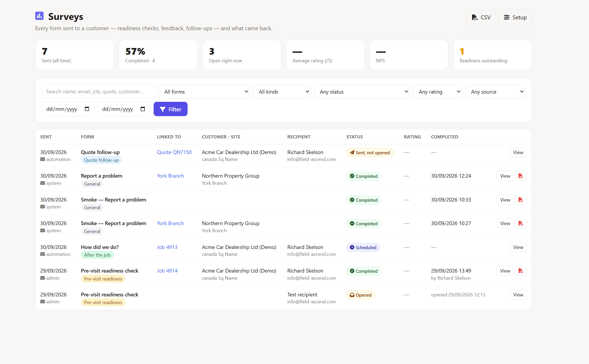Download PDF for Job 4914 readiness check
This screenshot has height=364, width=589.
tap(521, 271)
